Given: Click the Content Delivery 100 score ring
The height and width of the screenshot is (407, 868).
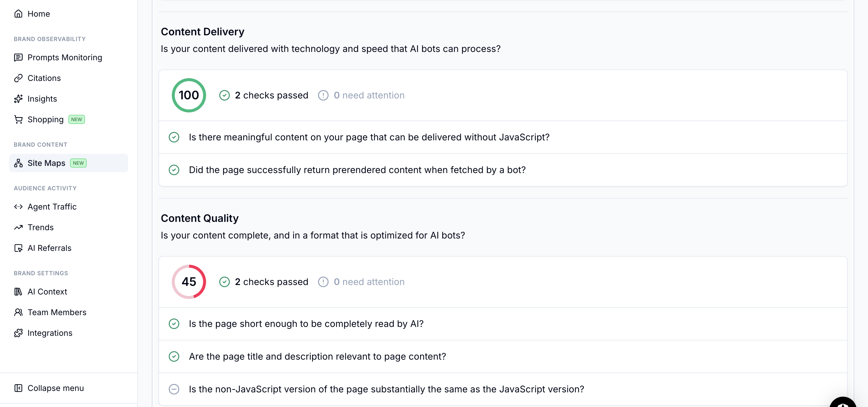Looking at the screenshot, I should 189,95.
